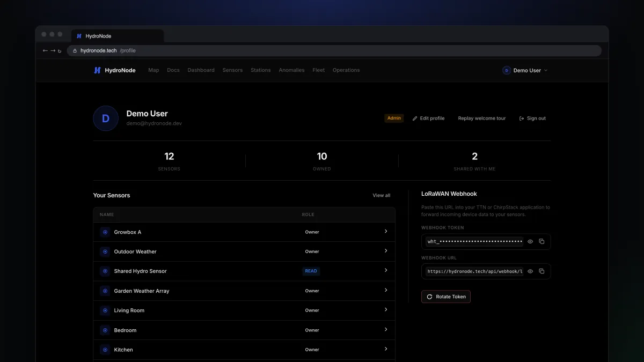Click the demo@hydronode.dev email text
Screen dimensions: 644x362
[x=154, y=123]
